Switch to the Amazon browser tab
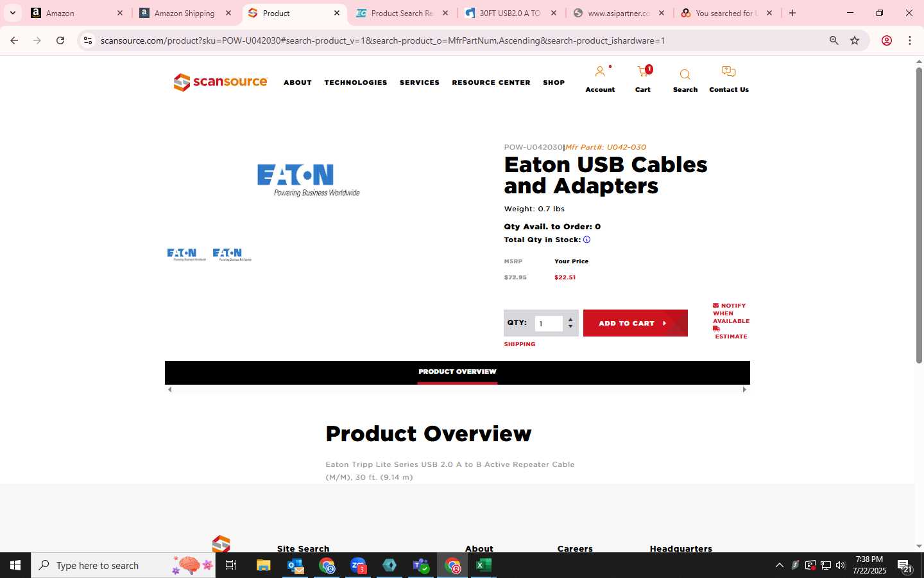 pyautogui.click(x=77, y=13)
